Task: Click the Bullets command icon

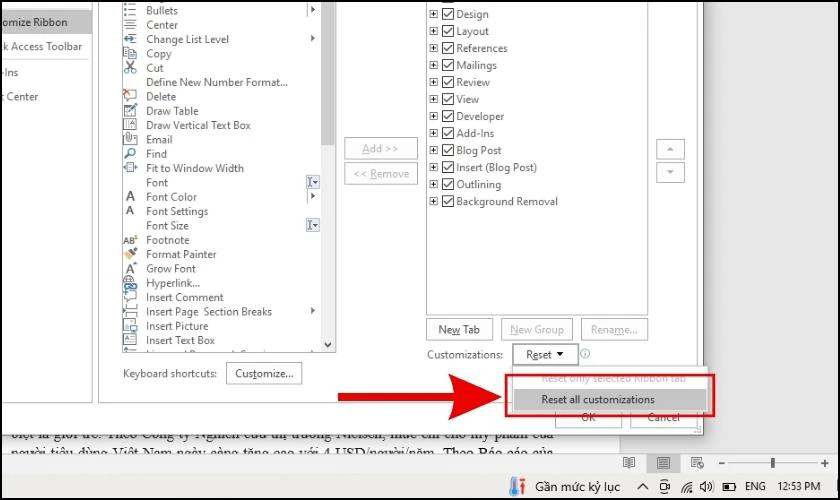Action: [130, 10]
